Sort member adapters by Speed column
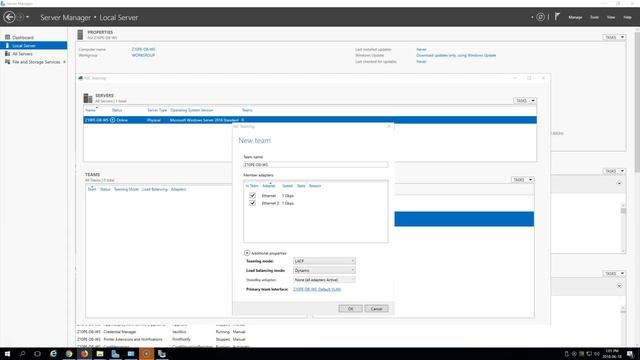 287,186
